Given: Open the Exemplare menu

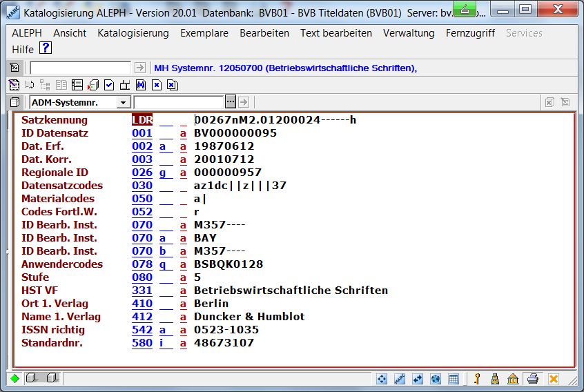Looking at the screenshot, I should [204, 33].
